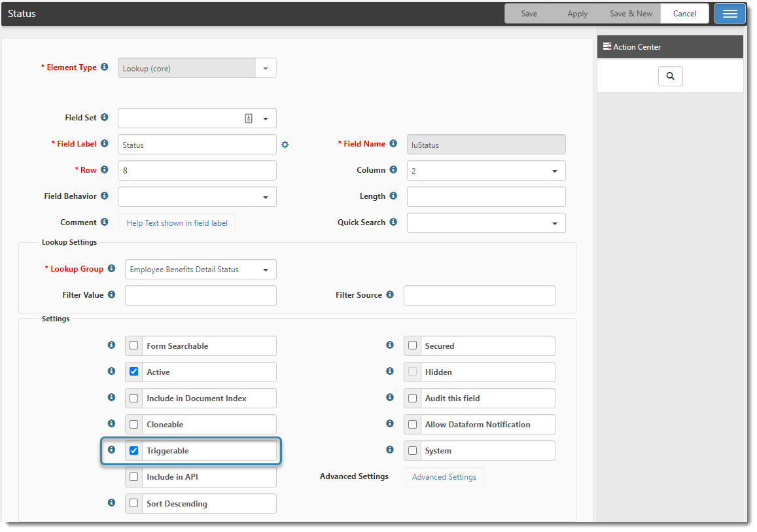This screenshot has height=532, width=757.
Task: Open the Advanced Settings link
Action: pyautogui.click(x=444, y=477)
